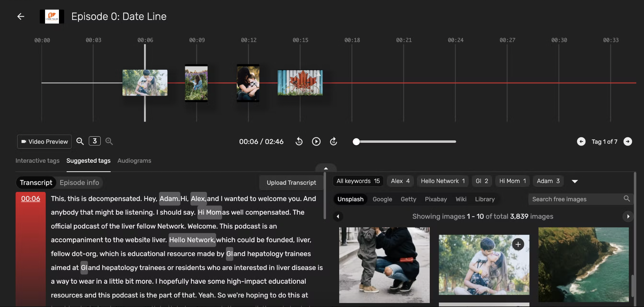Go to the next tag
The image size is (644, 307).
[x=628, y=142]
